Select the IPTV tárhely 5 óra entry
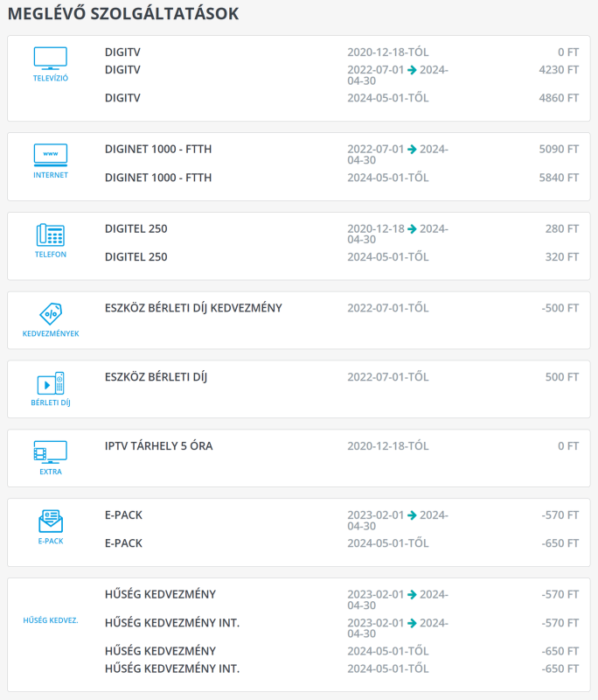Viewport: 598px width, 700px height. click(158, 446)
